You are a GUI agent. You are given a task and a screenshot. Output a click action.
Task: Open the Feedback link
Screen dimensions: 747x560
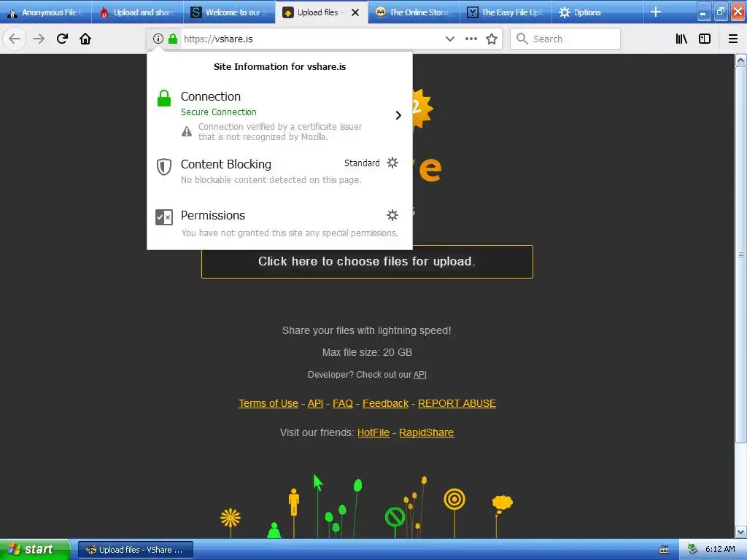point(385,403)
